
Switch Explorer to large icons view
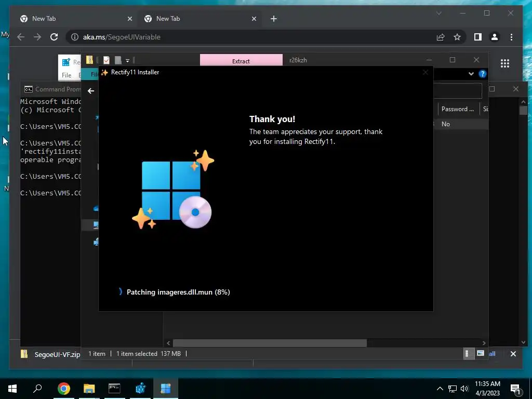tap(481, 353)
